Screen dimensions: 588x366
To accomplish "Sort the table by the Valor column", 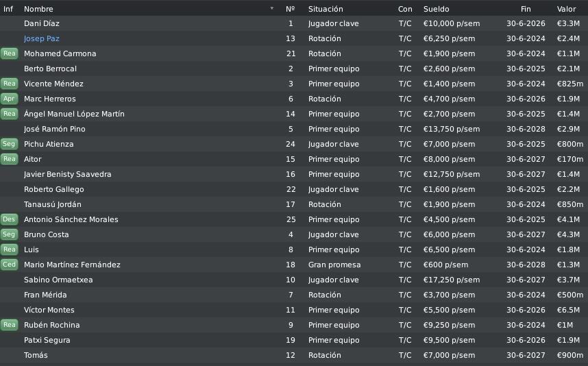I will tap(566, 9).
